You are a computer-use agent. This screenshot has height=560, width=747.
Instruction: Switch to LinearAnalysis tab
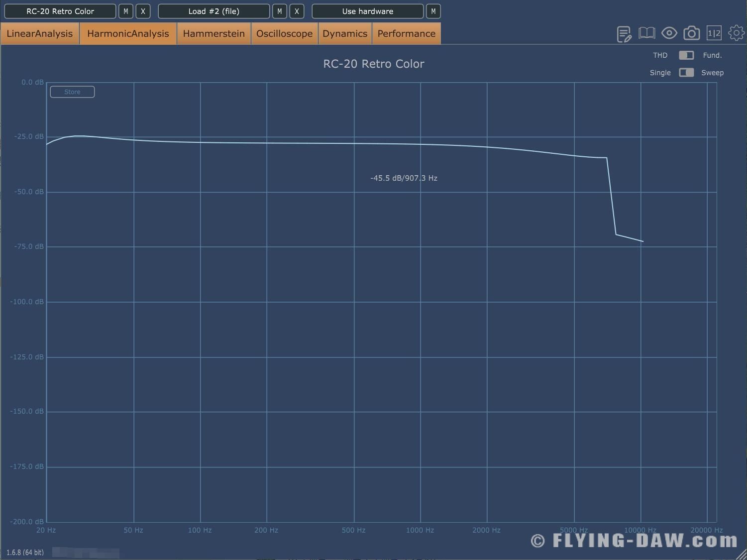(40, 33)
